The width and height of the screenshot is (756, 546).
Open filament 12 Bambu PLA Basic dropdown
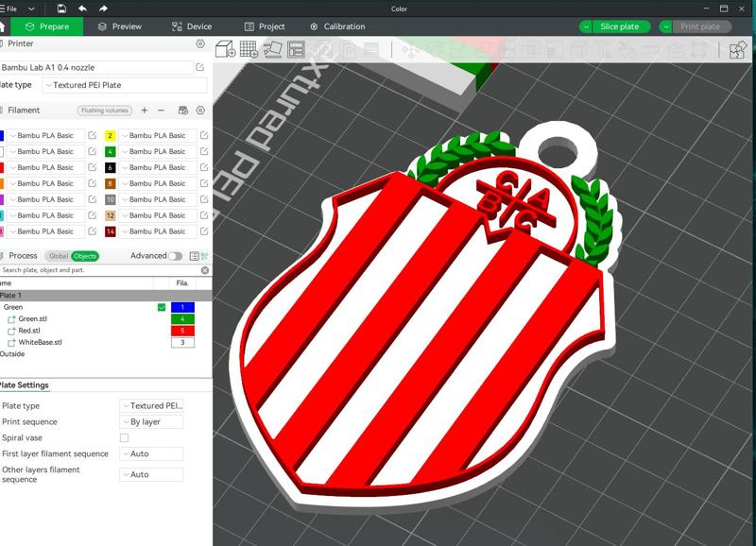point(158,215)
